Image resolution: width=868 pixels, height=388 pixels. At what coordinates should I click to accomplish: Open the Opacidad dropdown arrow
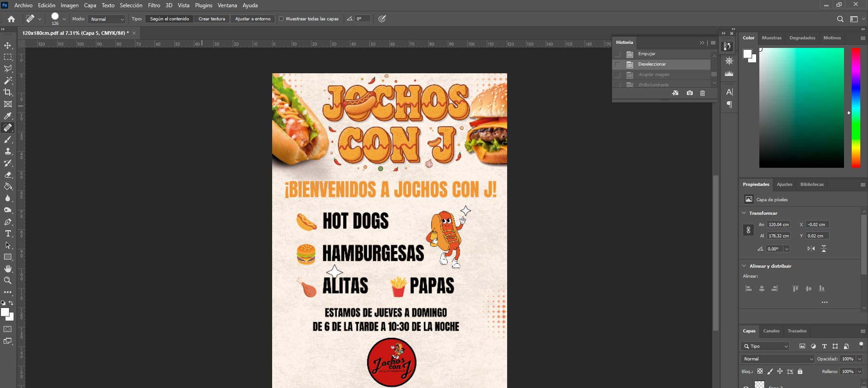(x=859, y=359)
